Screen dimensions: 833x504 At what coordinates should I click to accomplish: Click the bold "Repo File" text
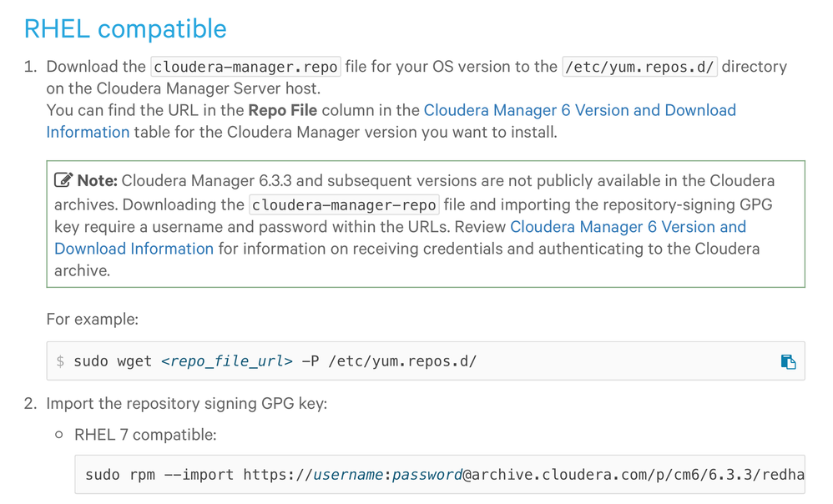(282, 110)
